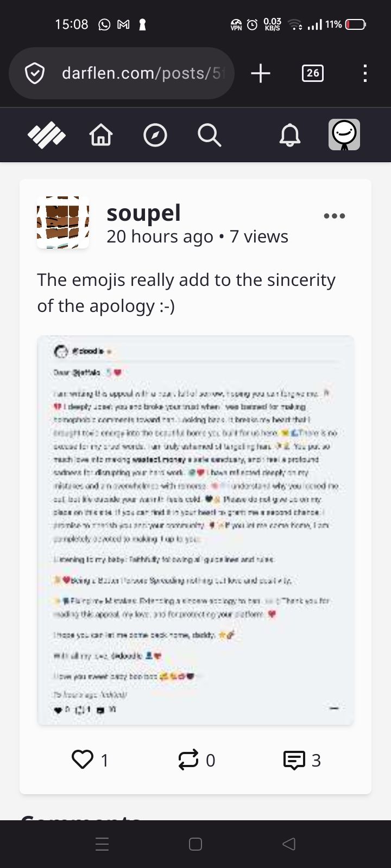The height and width of the screenshot is (868, 391).
Task: Open the explore compass icon
Action: pyautogui.click(x=155, y=135)
